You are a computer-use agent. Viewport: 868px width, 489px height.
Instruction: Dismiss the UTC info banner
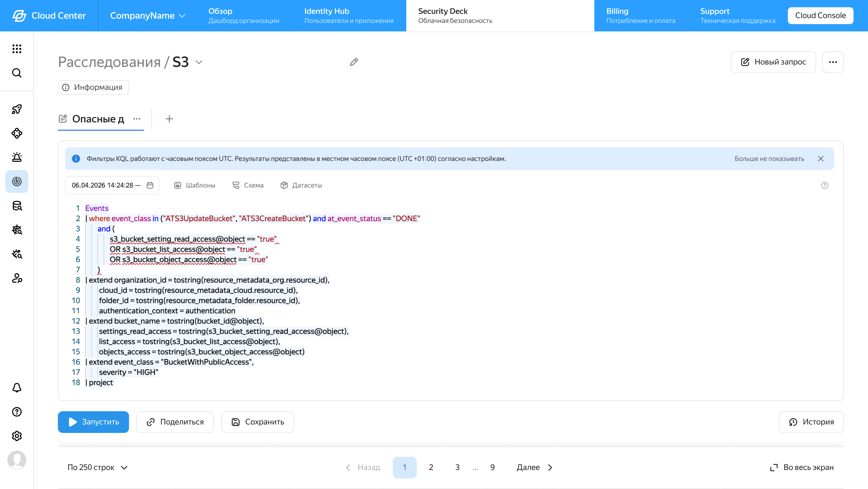tap(820, 159)
